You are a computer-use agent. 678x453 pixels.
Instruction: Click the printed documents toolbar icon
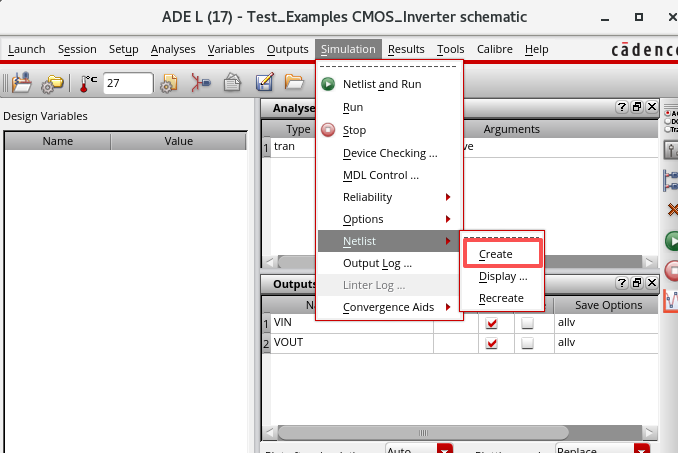pos(232,82)
